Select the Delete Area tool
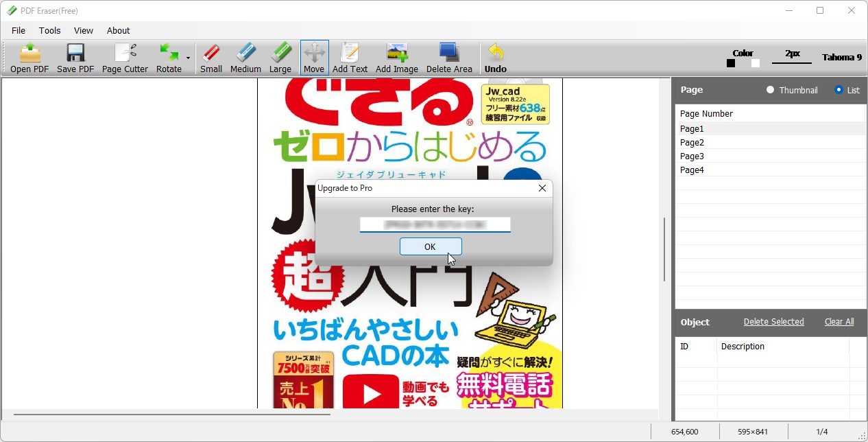 pos(449,58)
